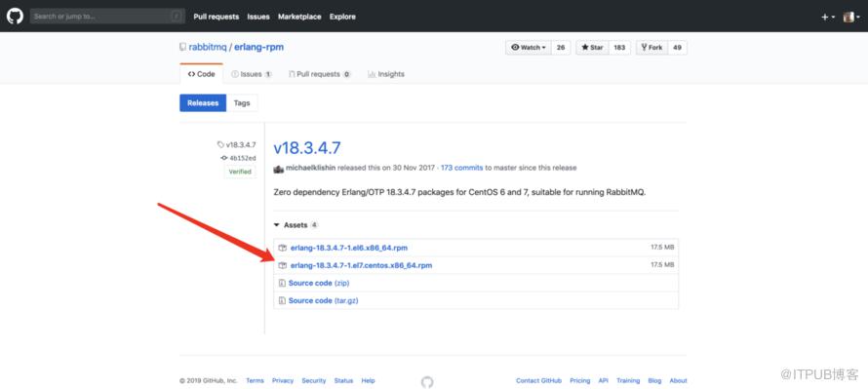This screenshot has width=868, height=389.
Task: Download erlang-18.3.4.7-1.el6.x86_64.rpm
Action: tap(349, 248)
